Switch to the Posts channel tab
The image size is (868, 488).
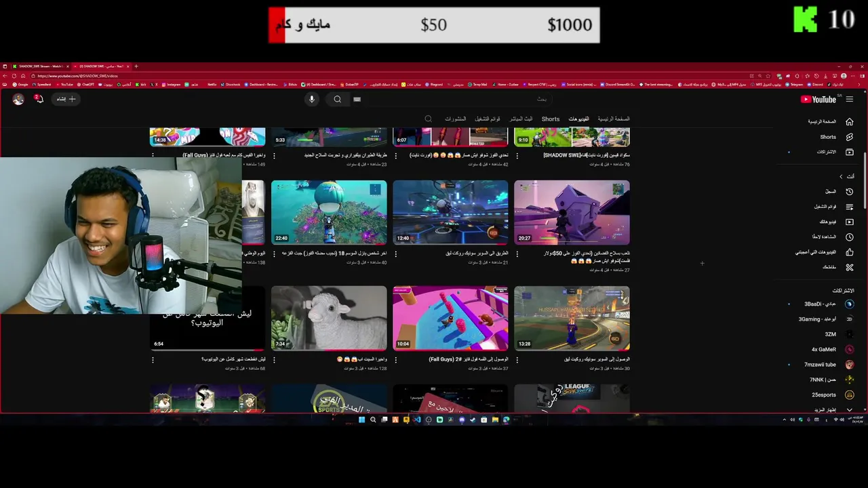coord(456,119)
